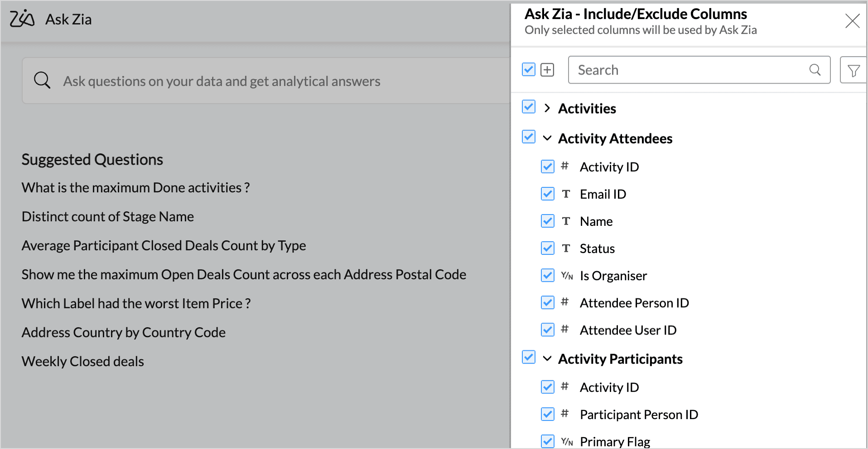Click the Primary Flag column label
868x449 pixels.
point(615,441)
